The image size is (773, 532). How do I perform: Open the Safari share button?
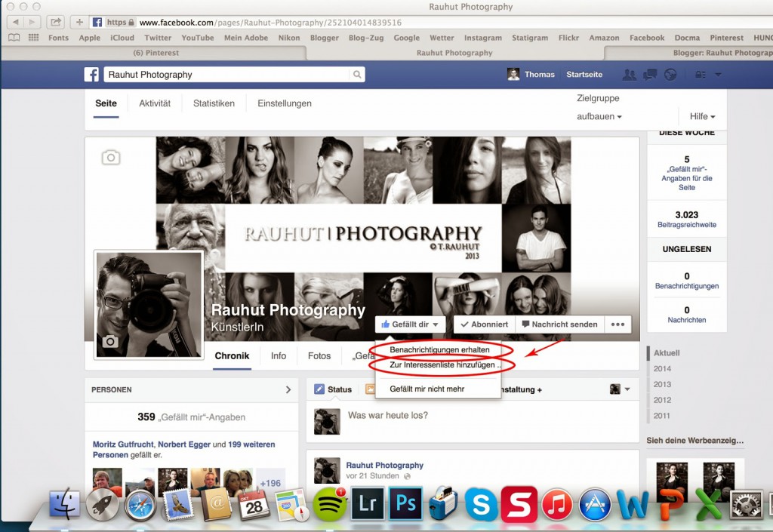click(55, 22)
